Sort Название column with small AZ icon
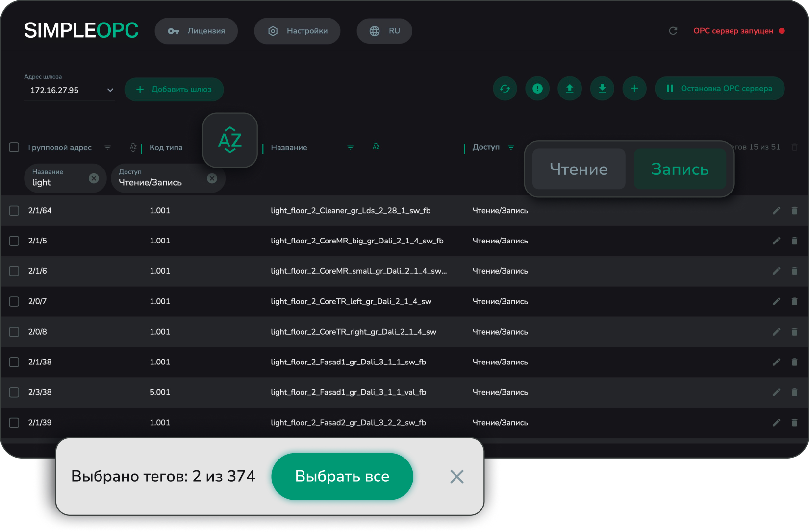The width and height of the screenshot is (809, 532). click(376, 147)
